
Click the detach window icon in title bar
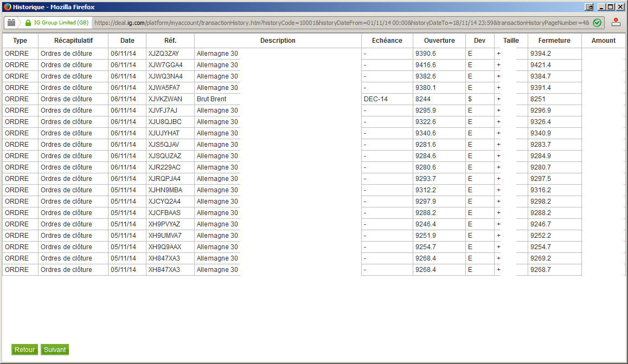coord(589,7)
